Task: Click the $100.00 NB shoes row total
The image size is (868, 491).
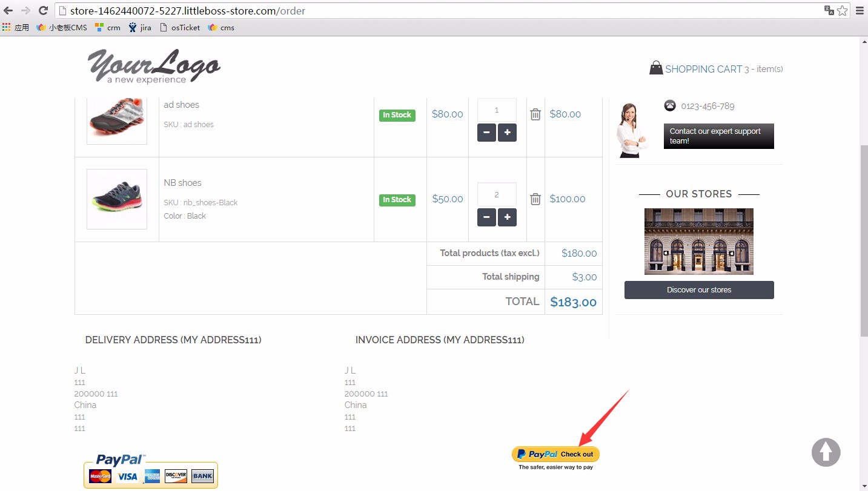Action: tap(568, 199)
